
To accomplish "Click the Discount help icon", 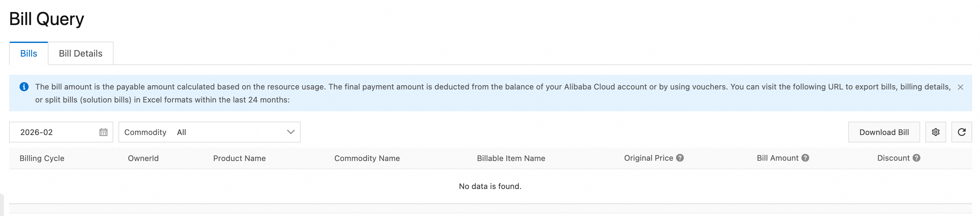I will click(917, 158).
